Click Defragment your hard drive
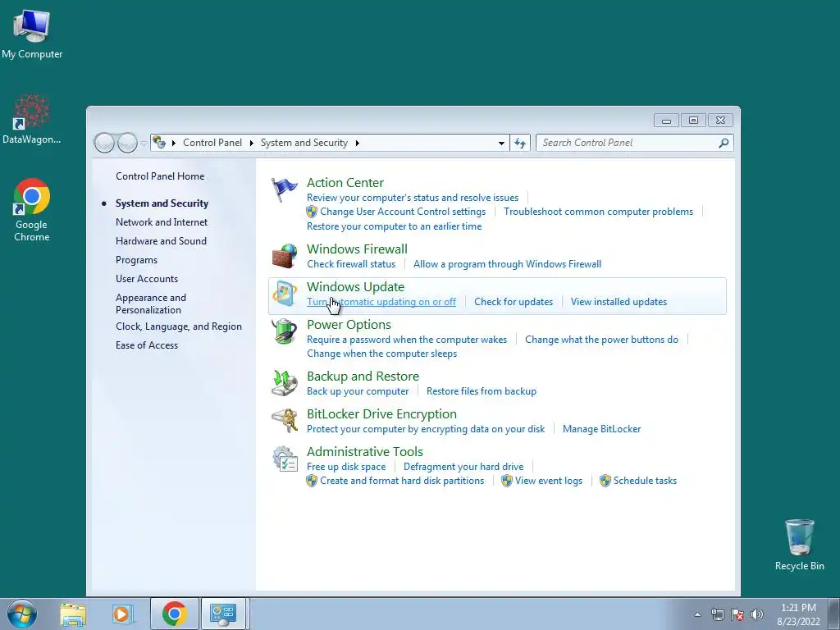This screenshot has width=840, height=630. pyautogui.click(x=463, y=467)
